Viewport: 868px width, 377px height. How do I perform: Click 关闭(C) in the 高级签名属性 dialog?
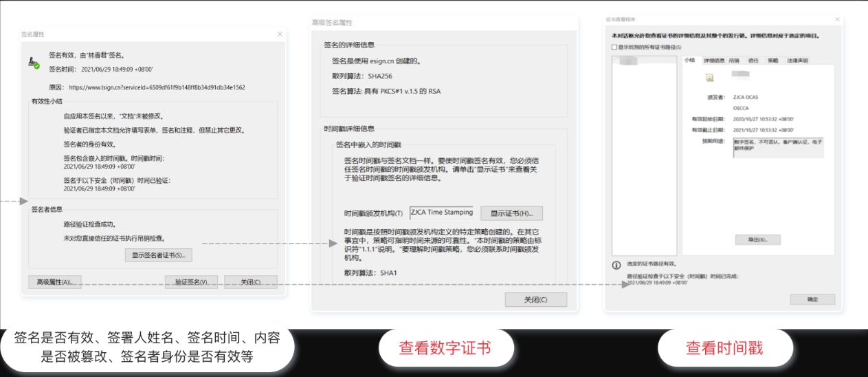[x=536, y=299]
